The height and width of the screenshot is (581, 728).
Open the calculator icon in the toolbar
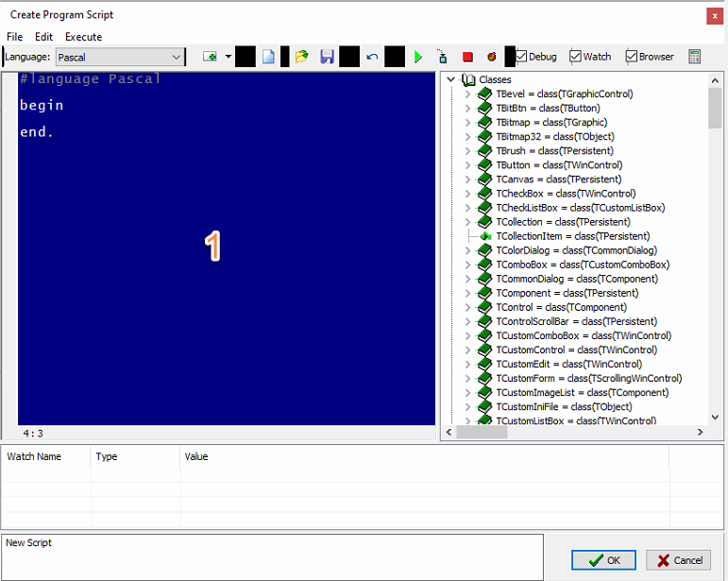click(x=694, y=57)
